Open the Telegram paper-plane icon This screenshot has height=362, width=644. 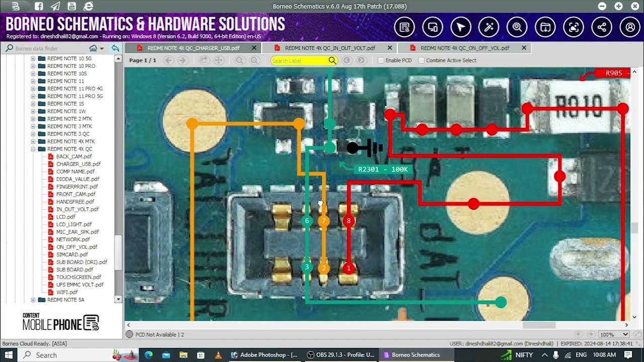(x=55, y=7)
